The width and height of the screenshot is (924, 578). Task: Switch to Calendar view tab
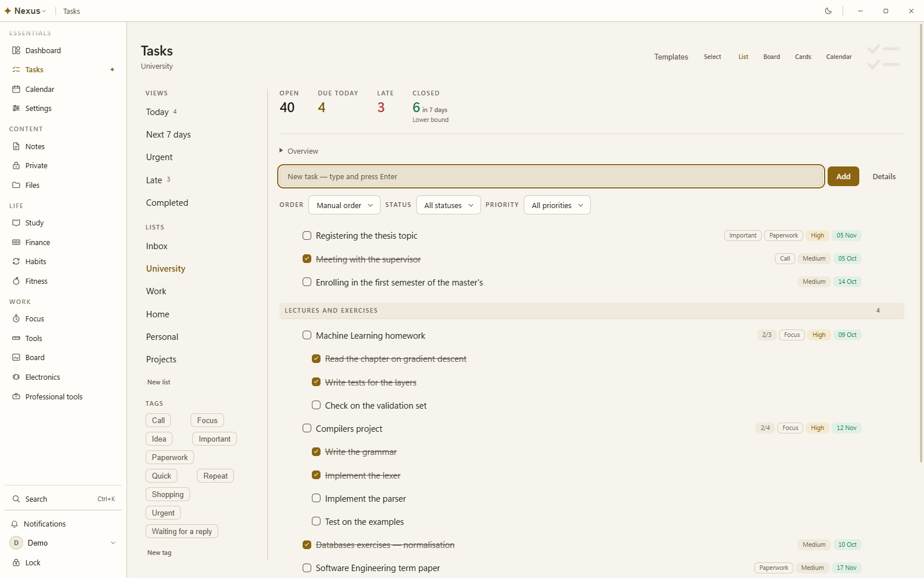839,57
